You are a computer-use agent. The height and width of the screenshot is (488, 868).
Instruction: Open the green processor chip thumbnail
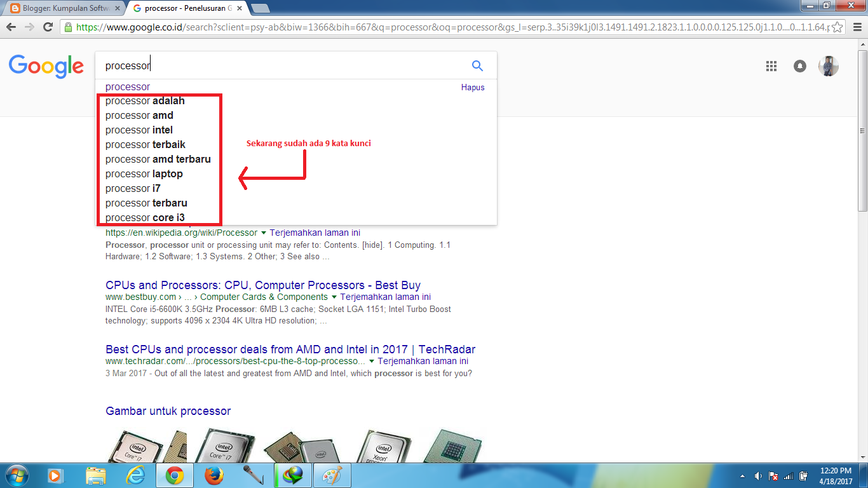pyautogui.click(x=452, y=445)
